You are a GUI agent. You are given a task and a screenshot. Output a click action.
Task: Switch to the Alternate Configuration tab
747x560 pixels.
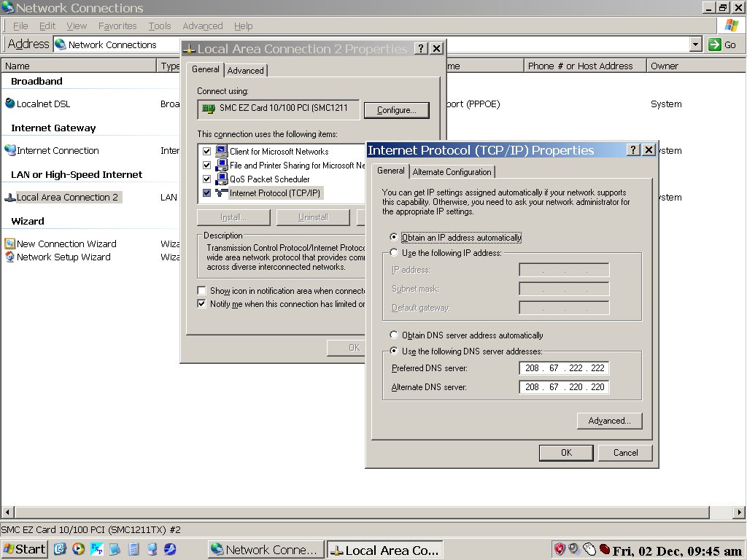452,172
